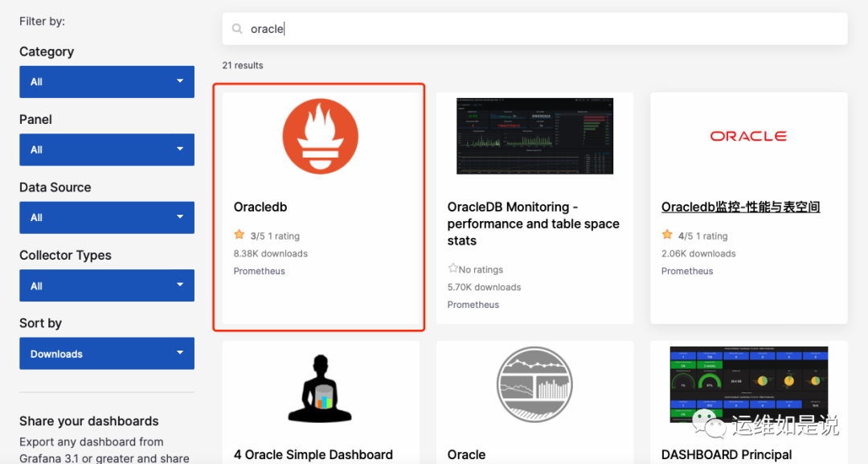The width and height of the screenshot is (868, 464).
Task: Click the gray circular chart Oracle icon
Action: click(534, 385)
